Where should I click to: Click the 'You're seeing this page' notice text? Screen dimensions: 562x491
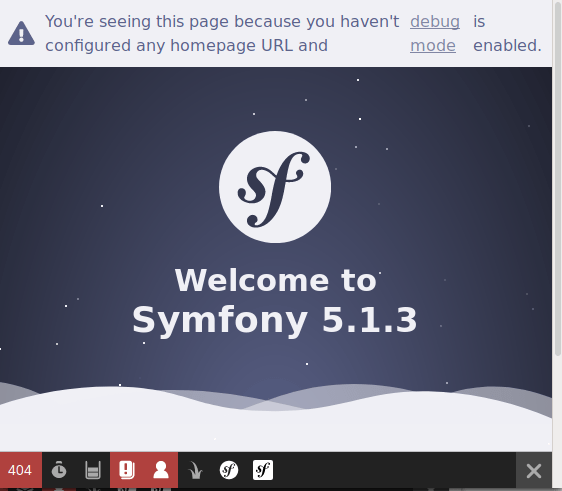(x=222, y=33)
